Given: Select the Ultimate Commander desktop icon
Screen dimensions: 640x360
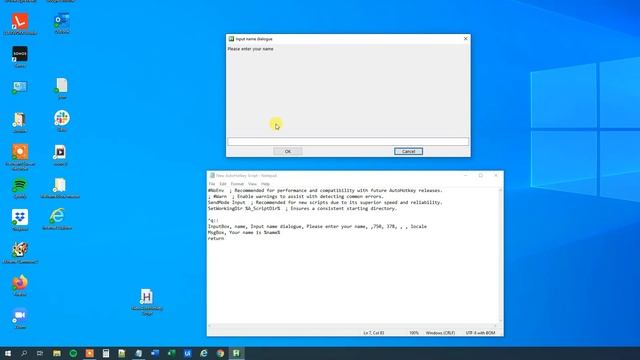Looking at the screenshot, I should (20, 253).
